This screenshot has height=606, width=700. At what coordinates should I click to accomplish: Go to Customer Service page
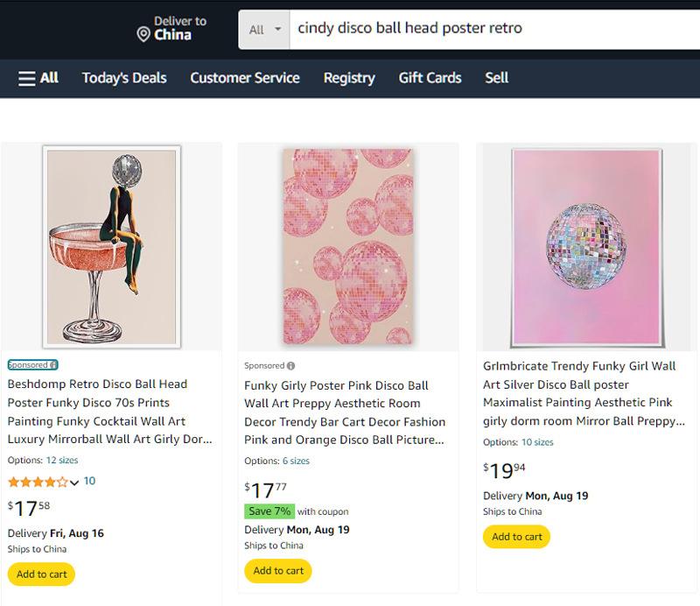pos(245,78)
